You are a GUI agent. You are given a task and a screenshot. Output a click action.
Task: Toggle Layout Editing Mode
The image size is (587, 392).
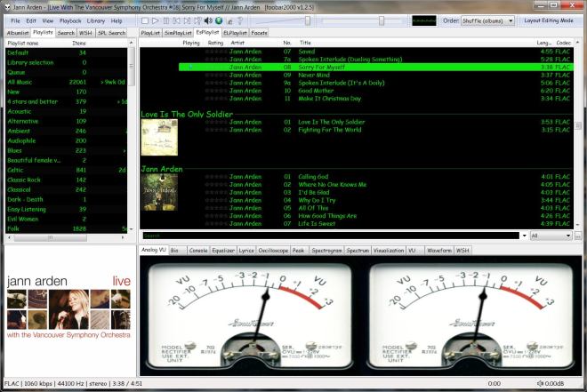(x=550, y=20)
